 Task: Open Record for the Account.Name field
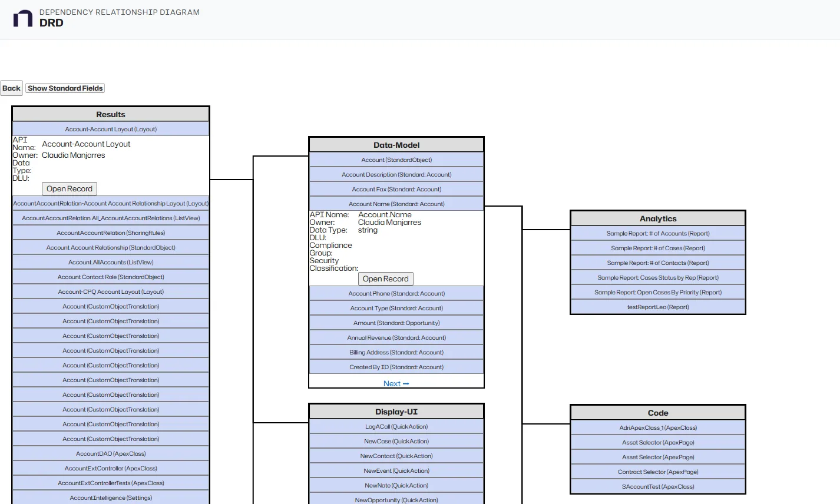[x=385, y=278]
